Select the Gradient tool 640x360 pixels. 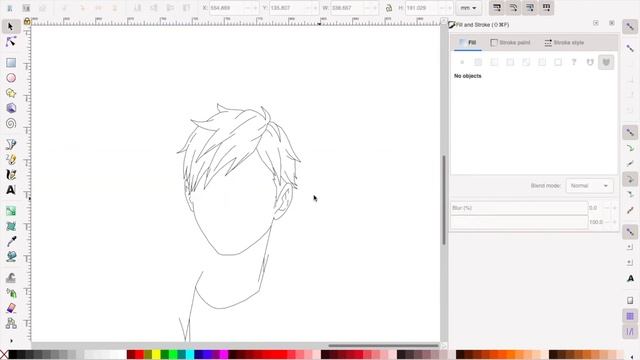coord(11,211)
